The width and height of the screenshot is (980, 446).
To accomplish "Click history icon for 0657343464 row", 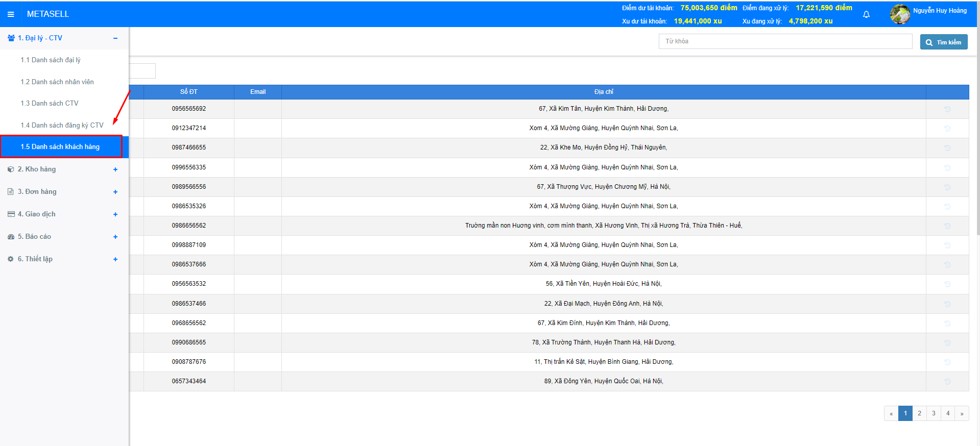I will pyautogui.click(x=947, y=382).
